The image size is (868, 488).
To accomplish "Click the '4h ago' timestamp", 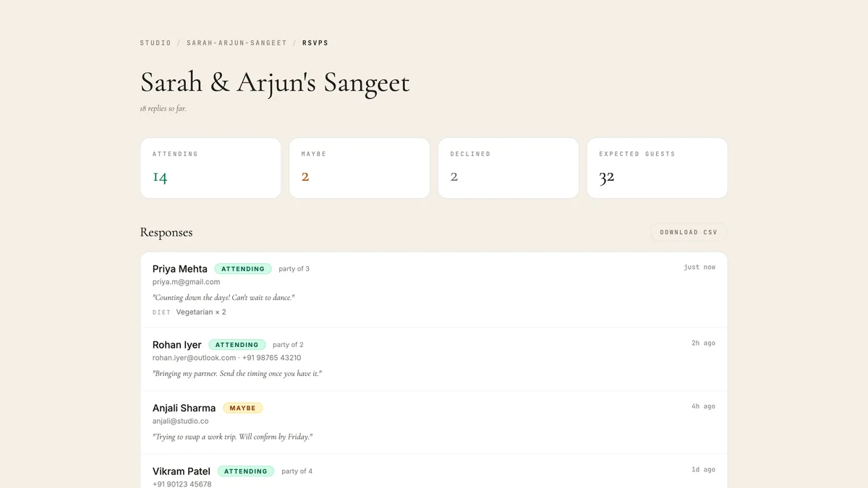I will point(704,406).
